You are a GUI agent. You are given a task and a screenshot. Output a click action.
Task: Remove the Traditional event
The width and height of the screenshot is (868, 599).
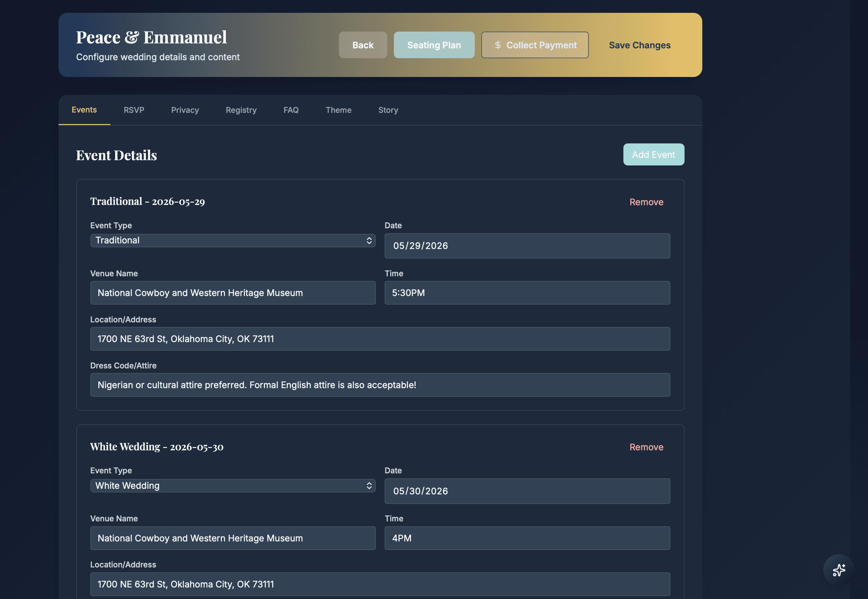pyautogui.click(x=646, y=202)
